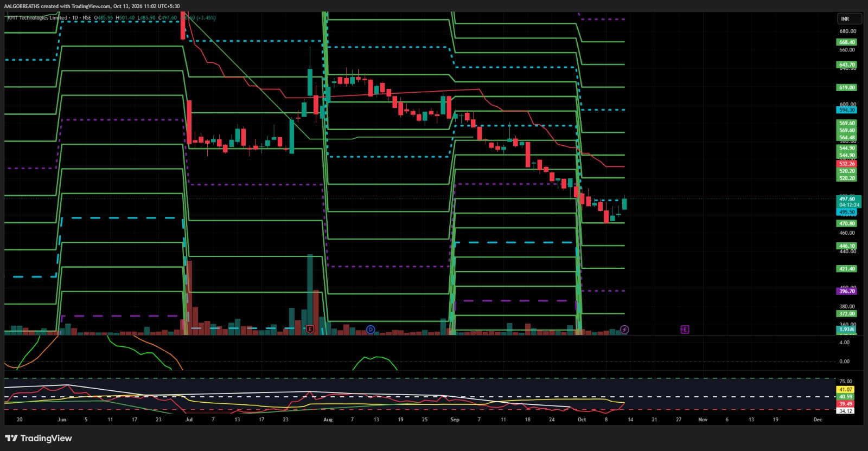868x451 pixels.
Task: Click the red earnings E marker
Action: (x=310, y=329)
